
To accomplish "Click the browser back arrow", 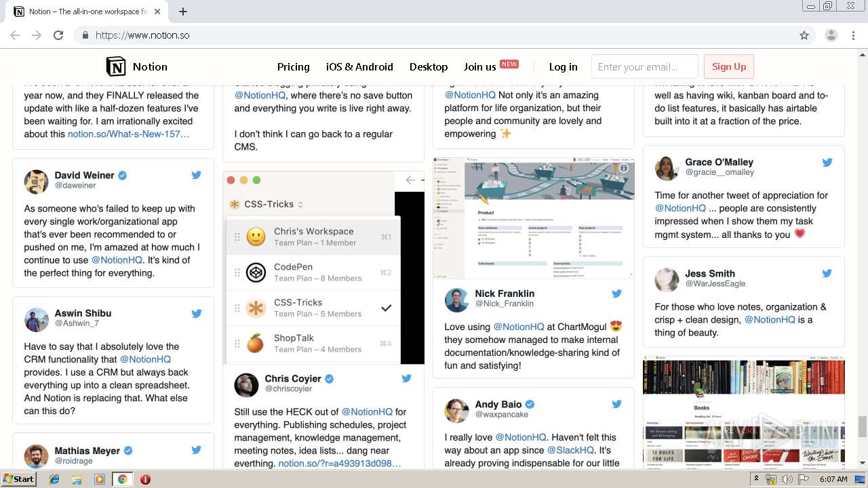I will [15, 35].
